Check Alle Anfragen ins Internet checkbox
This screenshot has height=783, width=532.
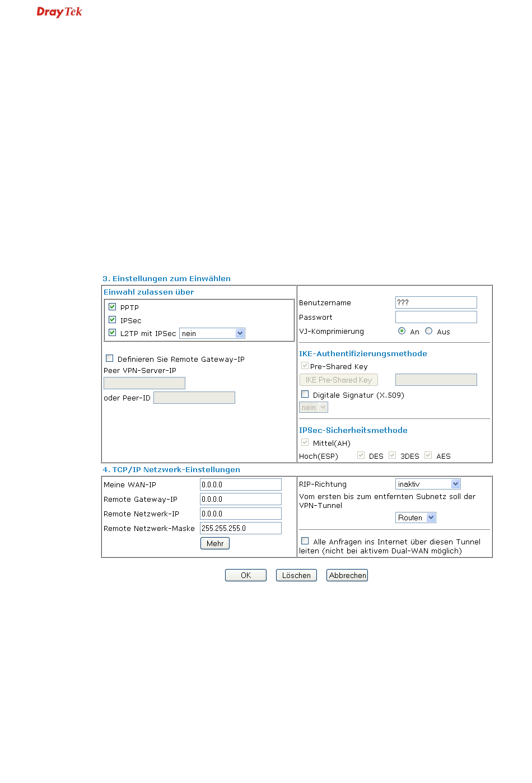click(305, 541)
